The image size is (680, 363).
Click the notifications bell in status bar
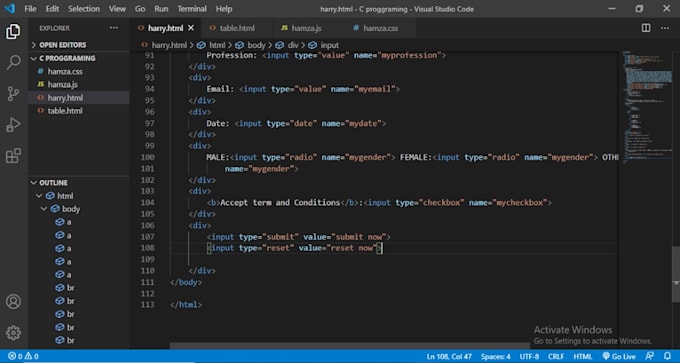tap(667, 356)
